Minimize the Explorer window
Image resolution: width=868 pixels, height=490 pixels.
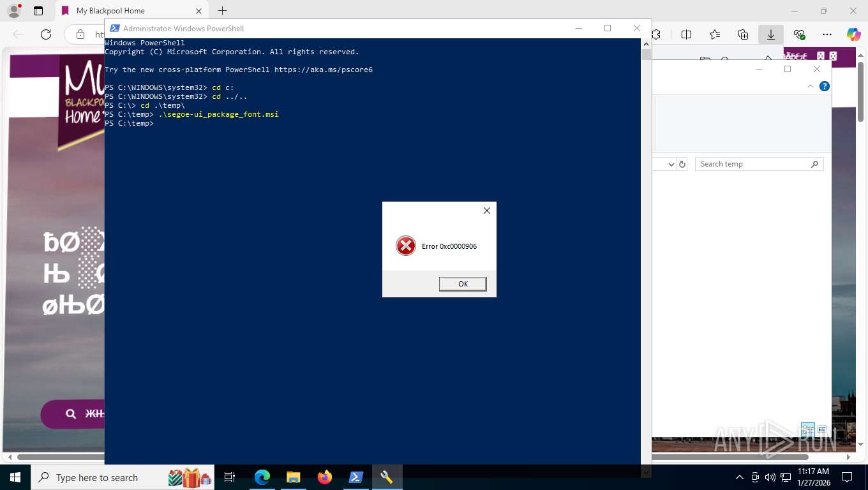pyautogui.click(x=759, y=69)
